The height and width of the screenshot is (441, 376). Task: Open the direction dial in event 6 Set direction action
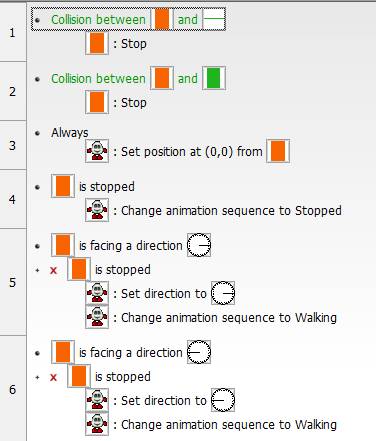[x=223, y=400]
